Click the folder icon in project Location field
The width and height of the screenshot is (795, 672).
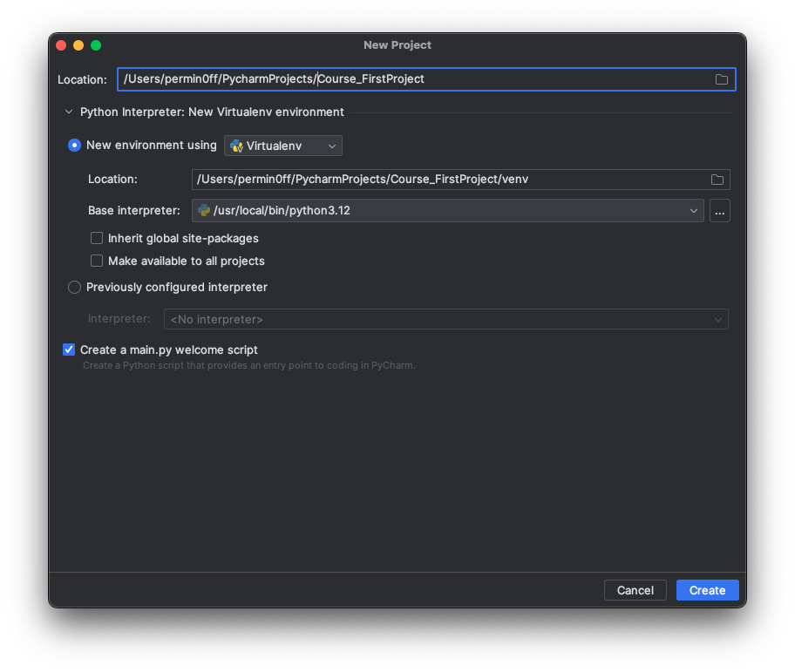click(722, 79)
